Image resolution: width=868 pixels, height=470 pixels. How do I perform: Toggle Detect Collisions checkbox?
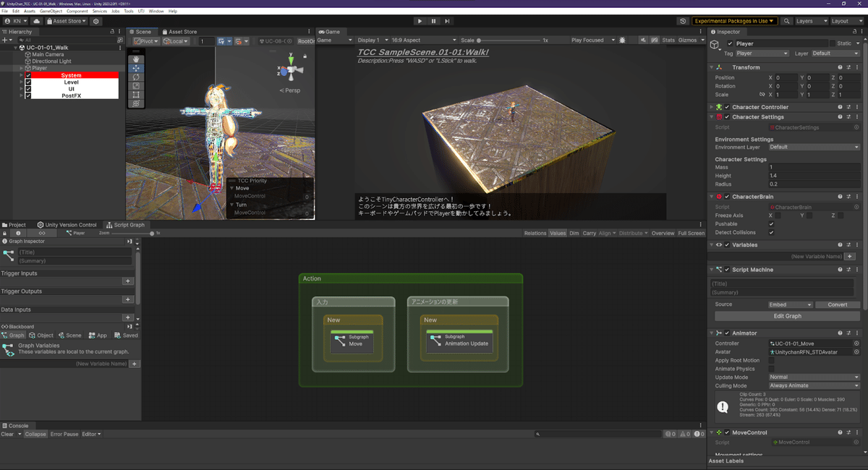tap(772, 233)
